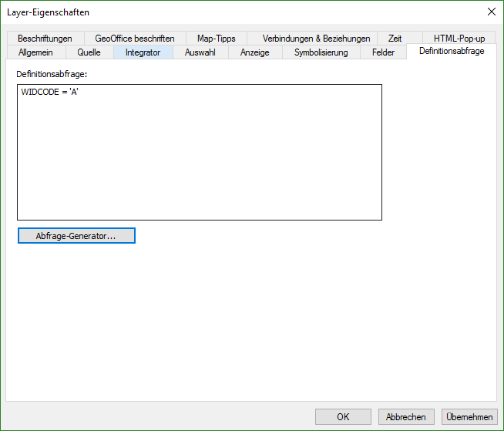Open Verbindungen & Beziehungen tab

pos(316,39)
